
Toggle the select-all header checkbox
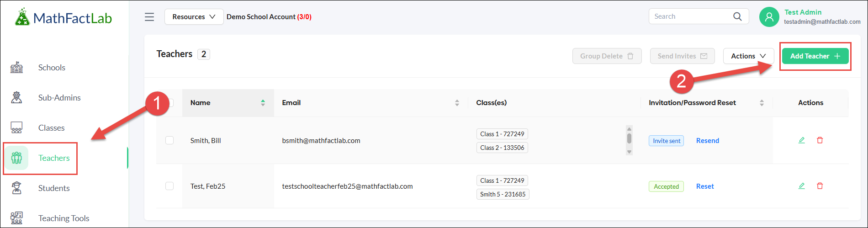(x=171, y=103)
